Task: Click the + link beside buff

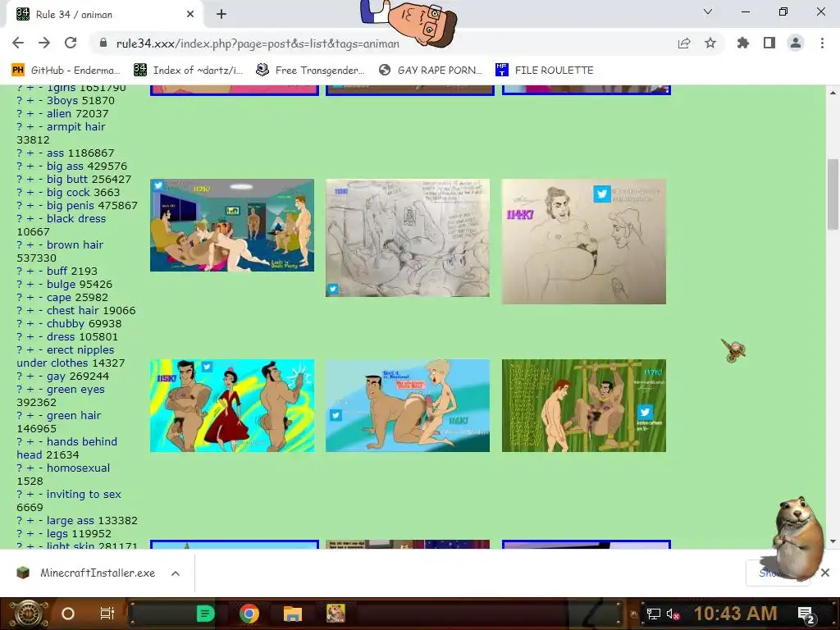Action: 30,271
